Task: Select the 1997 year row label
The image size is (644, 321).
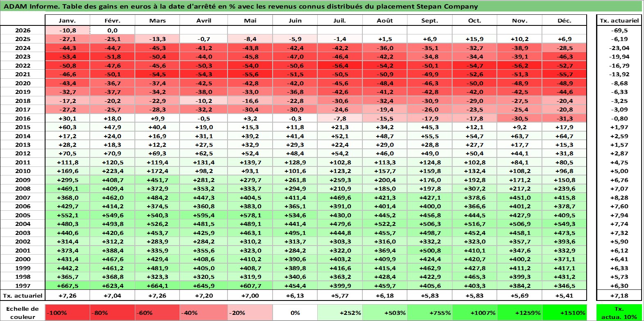Action: pyautogui.click(x=23, y=286)
